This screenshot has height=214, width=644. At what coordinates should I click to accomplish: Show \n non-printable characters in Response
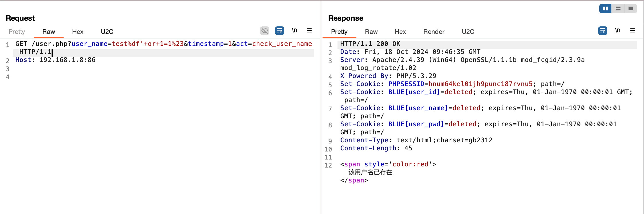coord(618,30)
